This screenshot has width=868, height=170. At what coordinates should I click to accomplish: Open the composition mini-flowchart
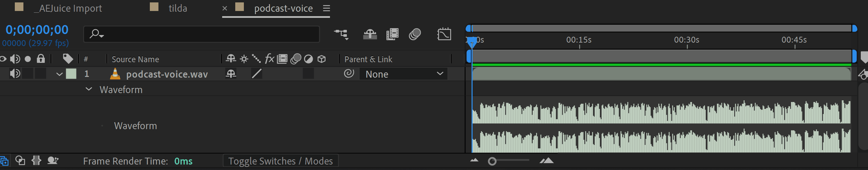click(341, 34)
